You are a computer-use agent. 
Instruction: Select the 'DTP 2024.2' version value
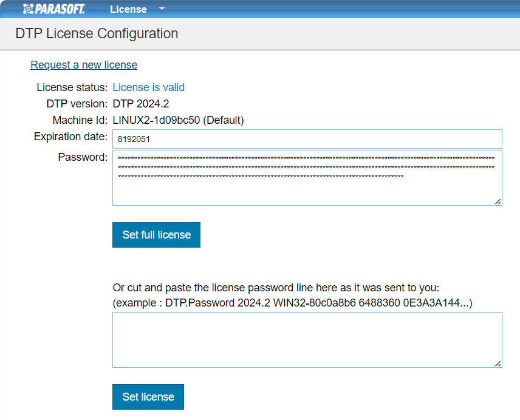[140, 104]
